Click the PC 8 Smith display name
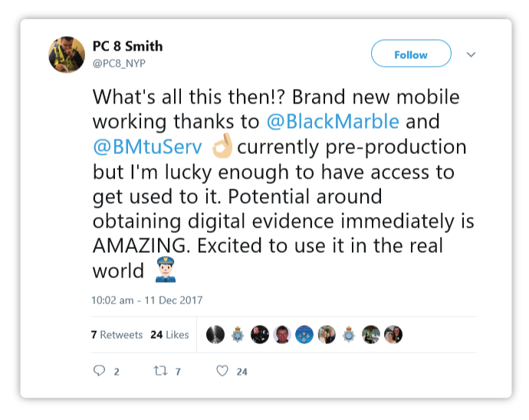This screenshot has width=529, height=420. (x=128, y=47)
